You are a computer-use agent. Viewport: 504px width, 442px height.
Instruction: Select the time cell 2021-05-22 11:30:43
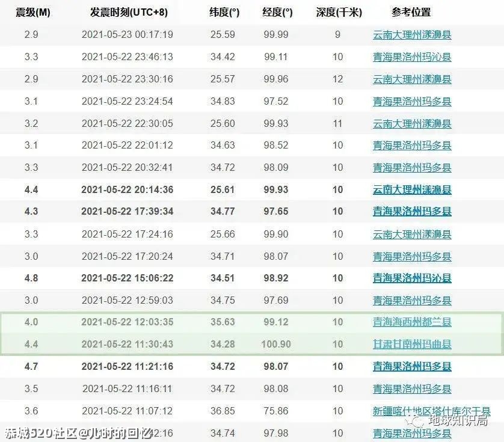[x=128, y=344]
